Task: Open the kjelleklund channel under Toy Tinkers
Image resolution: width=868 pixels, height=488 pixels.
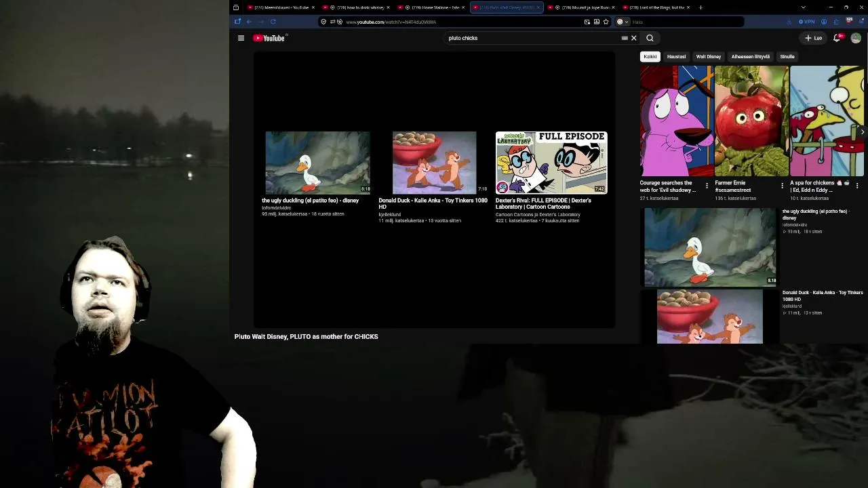Action: [x=390, y=215]
